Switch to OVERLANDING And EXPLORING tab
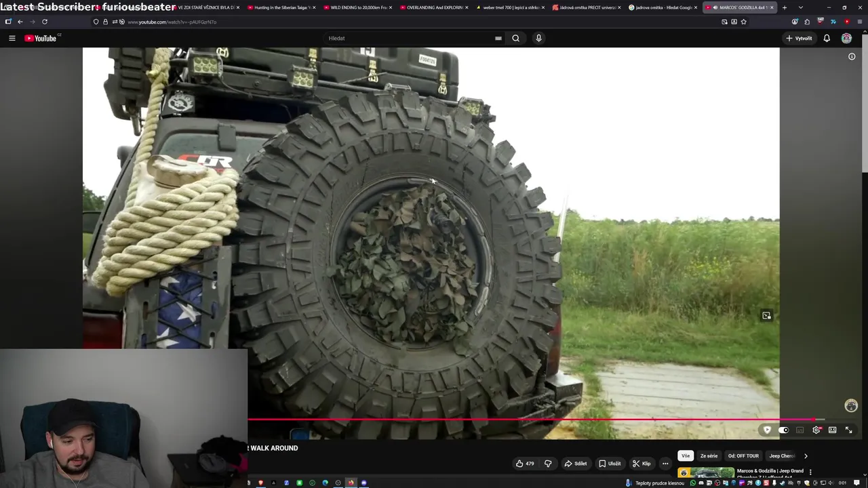868x488 pixels. tap(433, 7)
